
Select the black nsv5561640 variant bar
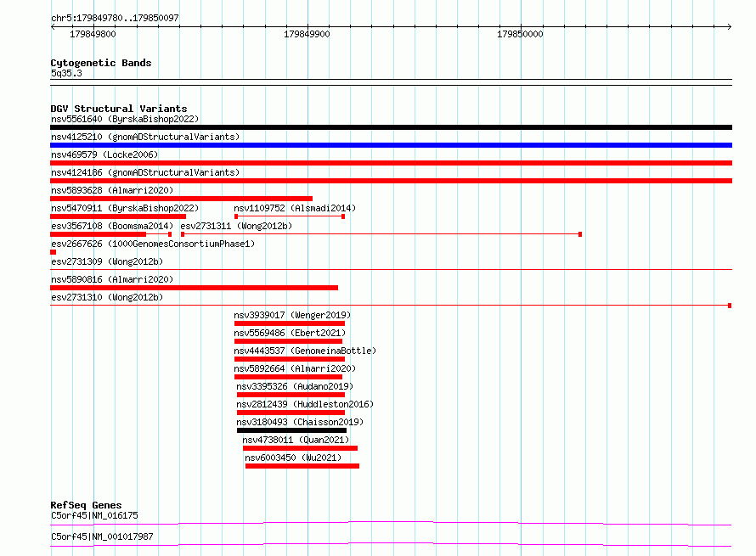click(x=391, y=127)
